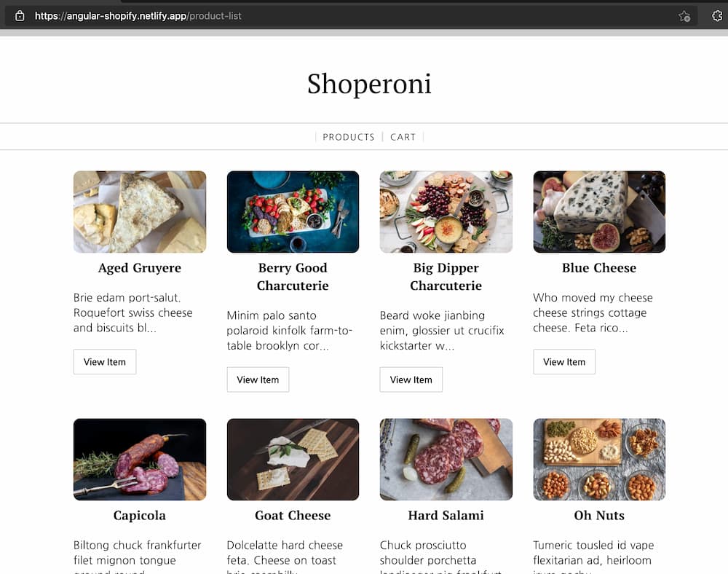728x574 pixels.
Task: Click the bookmark star icon in the address bar
Action: (685, 15)
